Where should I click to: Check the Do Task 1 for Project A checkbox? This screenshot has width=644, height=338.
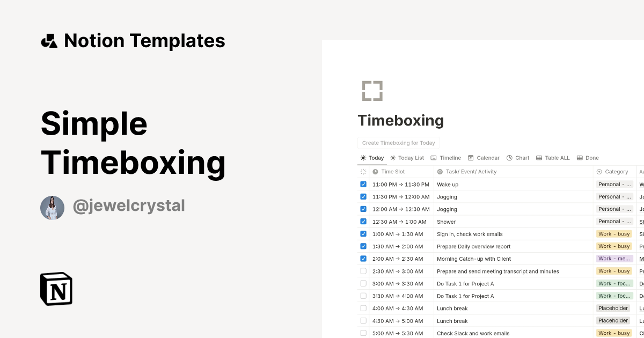point(363,283)
